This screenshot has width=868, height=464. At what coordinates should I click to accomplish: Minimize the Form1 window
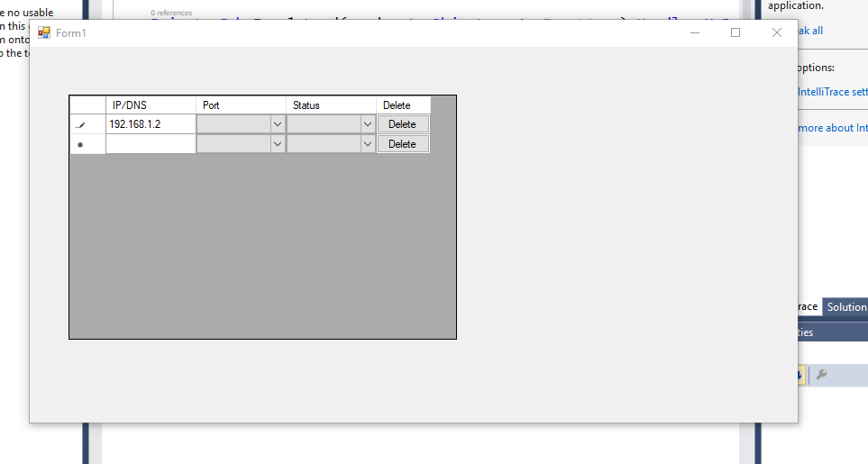point(695,33)
